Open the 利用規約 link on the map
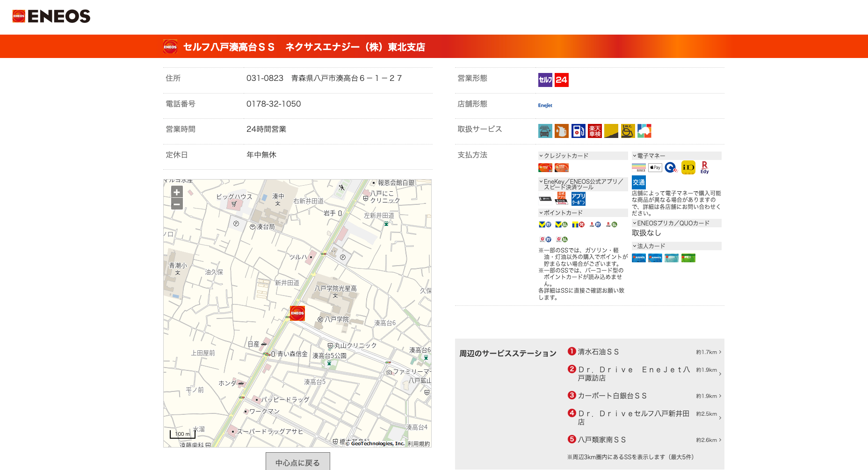Screen dimensions: 868x470 (419, 444)
